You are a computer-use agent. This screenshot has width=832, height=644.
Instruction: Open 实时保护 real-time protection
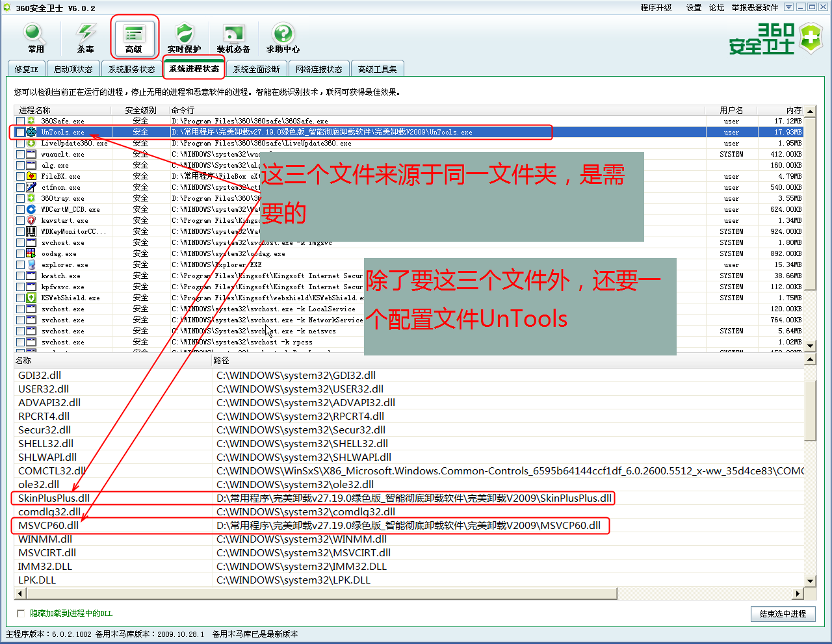(184, 38)
